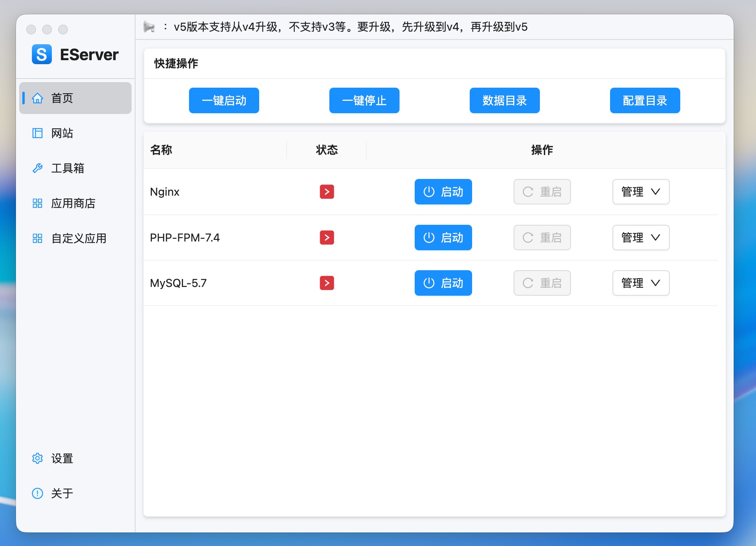Expand the MySQL-5.7 管理 dropdown
Viewport: 756px width, 546px height.
640,283
